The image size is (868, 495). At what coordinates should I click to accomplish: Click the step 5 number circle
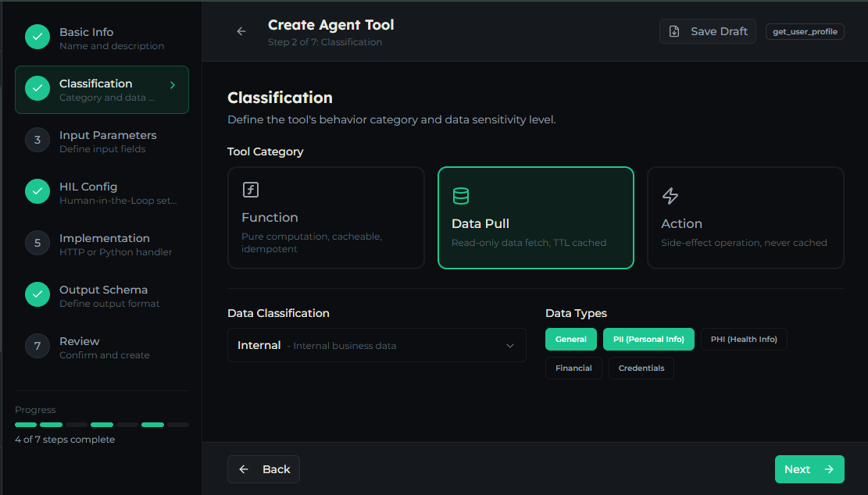click(x=38, y=243)
